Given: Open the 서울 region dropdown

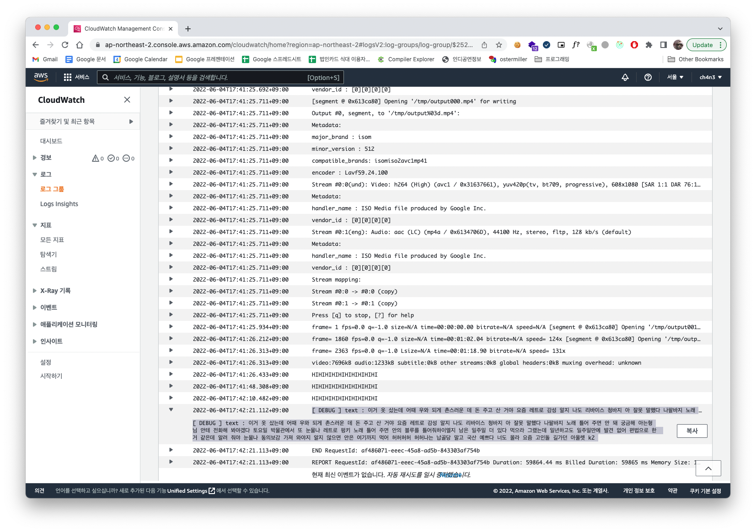Looking at the screenshot, I should click(x=674, y=77).
